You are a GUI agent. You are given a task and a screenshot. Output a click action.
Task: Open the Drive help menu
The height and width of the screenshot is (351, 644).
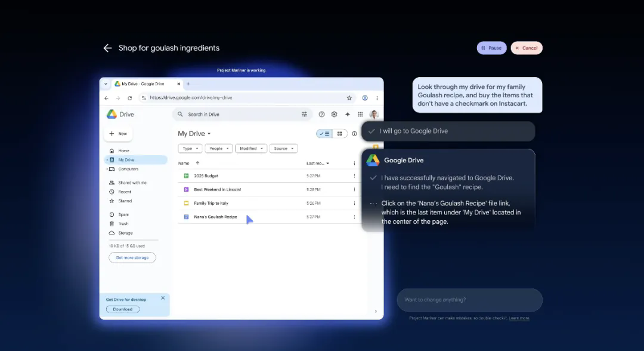click(321, 114)
